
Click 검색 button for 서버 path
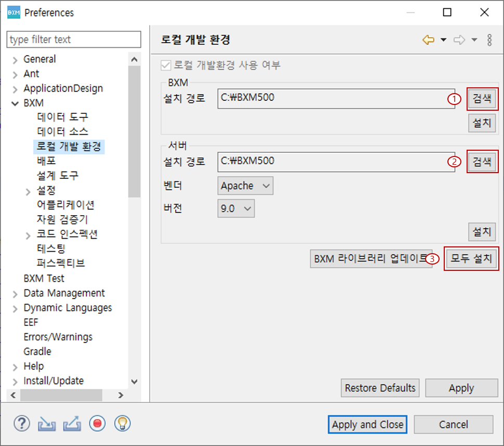[x=482, y=162]
